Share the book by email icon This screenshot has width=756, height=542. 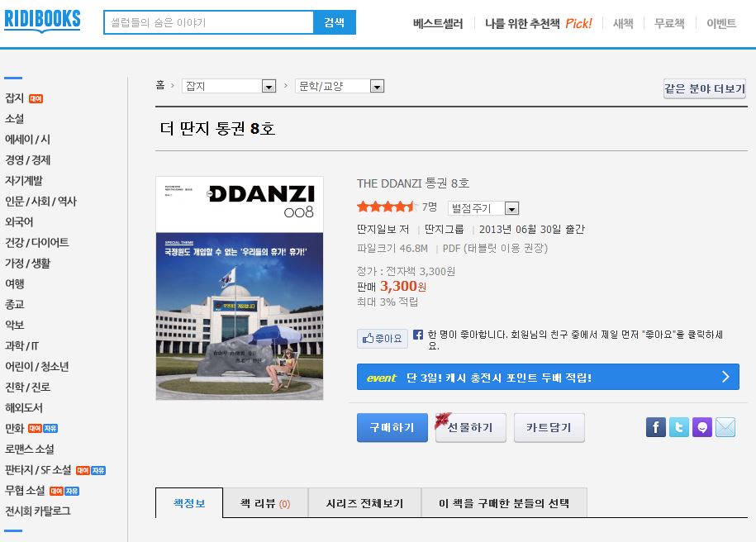[x=725, y=427]
